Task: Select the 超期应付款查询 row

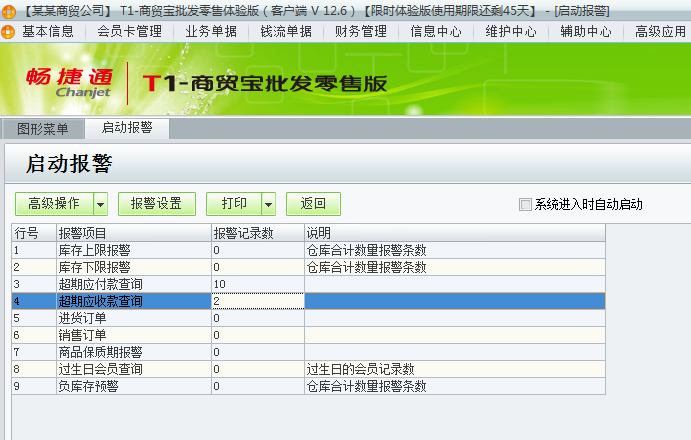Action: point(308,284)
